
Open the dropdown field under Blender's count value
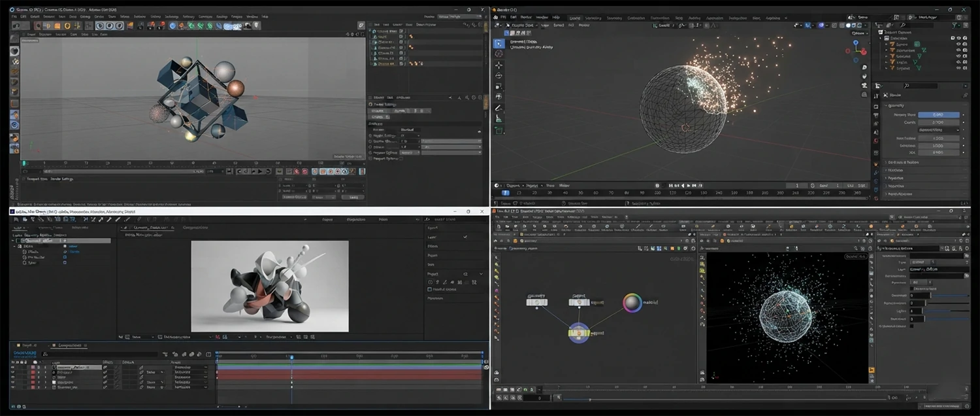(939, 130)
